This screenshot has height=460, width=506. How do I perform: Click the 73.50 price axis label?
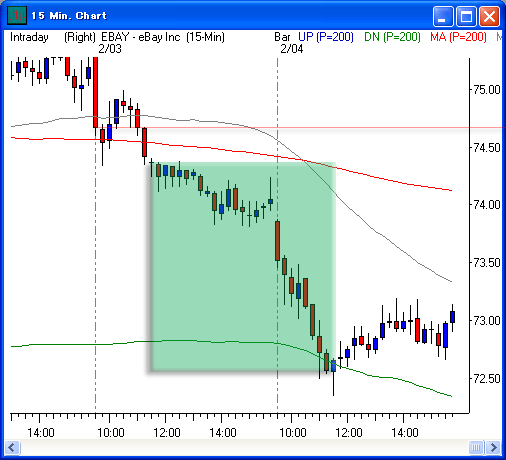(487, 263)
